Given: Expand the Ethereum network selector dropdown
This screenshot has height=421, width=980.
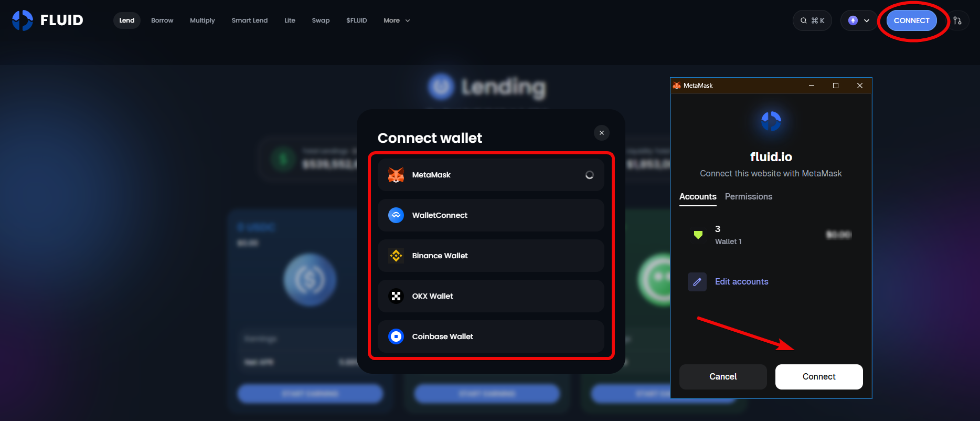Looking at the screenshot, I should (859, 20).
